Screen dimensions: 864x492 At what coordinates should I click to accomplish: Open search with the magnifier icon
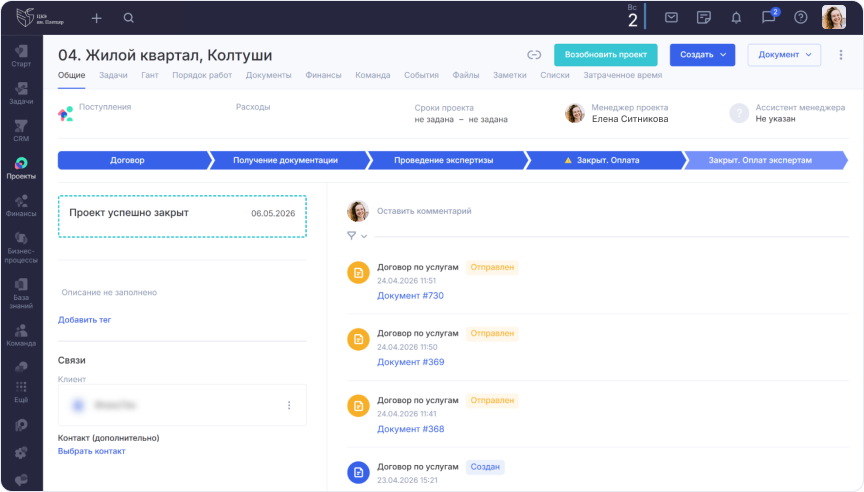(128, 18)
